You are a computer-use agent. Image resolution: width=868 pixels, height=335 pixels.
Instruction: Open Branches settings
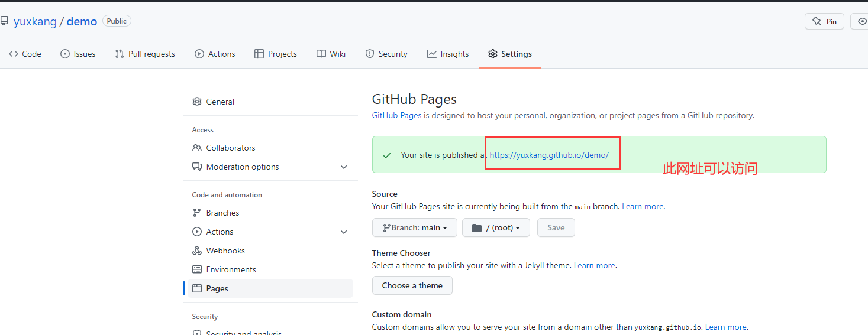pos(268,213)
